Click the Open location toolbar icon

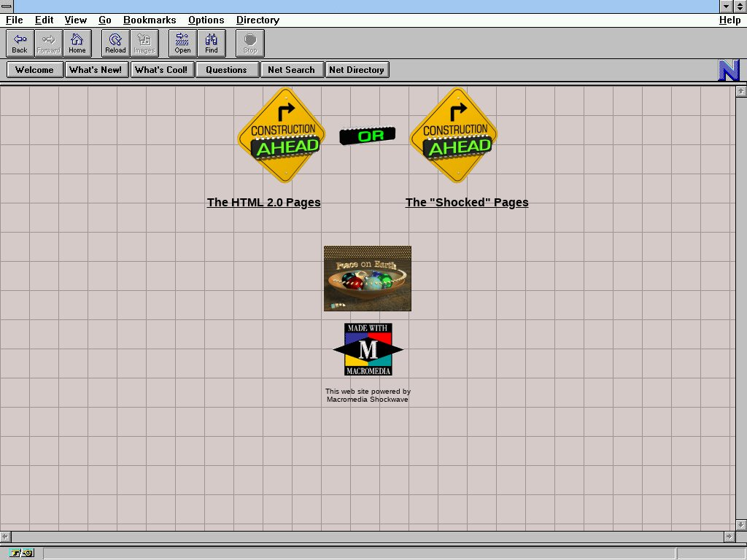coord(182,43)
